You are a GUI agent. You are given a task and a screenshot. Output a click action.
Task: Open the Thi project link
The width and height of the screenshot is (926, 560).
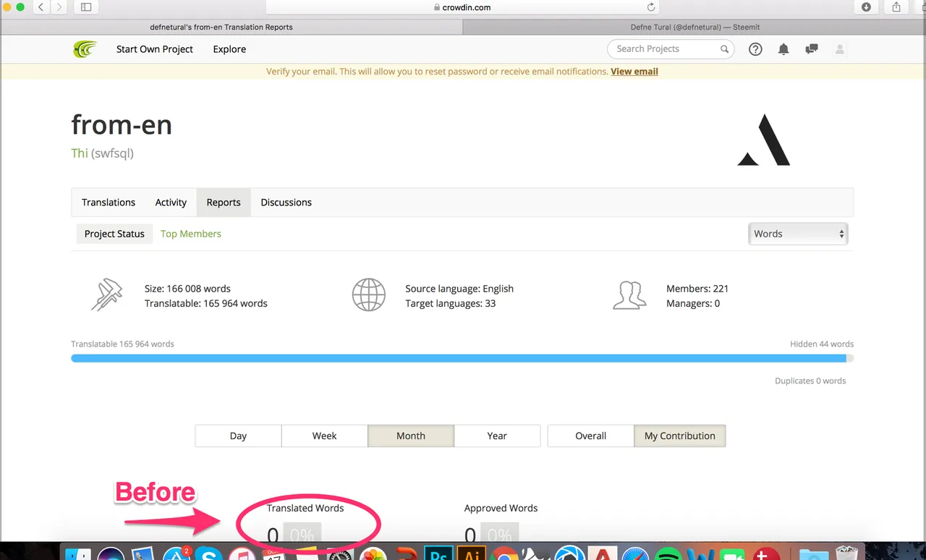pos(80,153)
